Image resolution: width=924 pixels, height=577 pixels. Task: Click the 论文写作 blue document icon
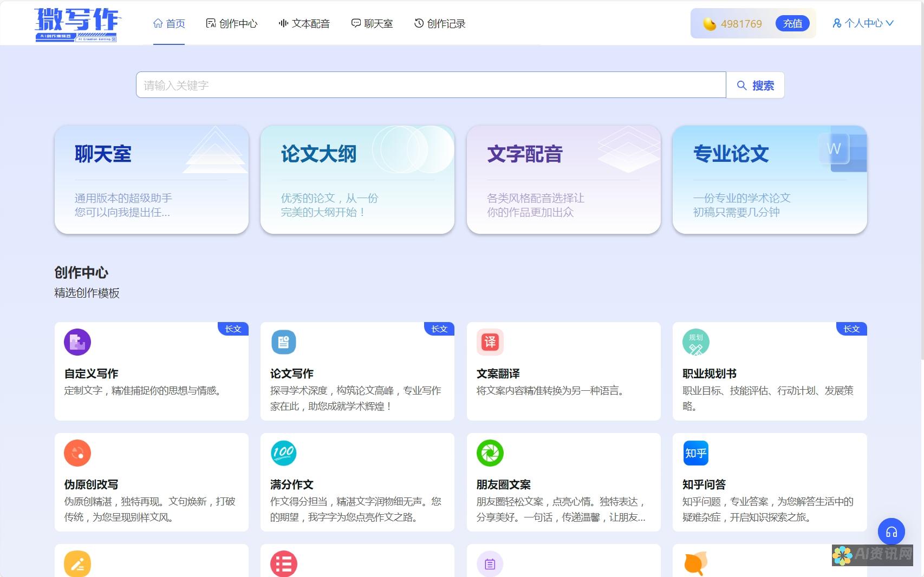coord(284,342)
